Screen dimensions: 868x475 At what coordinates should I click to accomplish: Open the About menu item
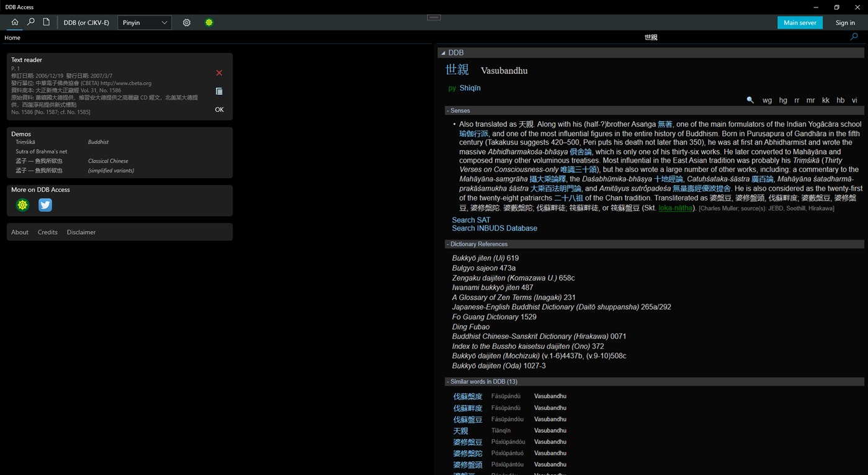[19, 232]
